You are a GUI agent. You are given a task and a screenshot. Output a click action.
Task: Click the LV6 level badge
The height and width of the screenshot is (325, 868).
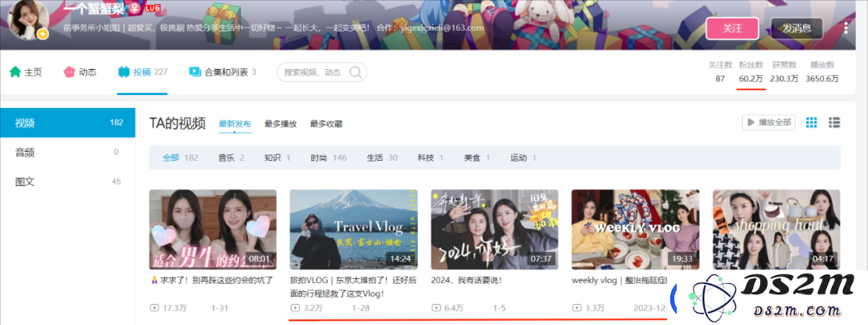click(152, 10)
